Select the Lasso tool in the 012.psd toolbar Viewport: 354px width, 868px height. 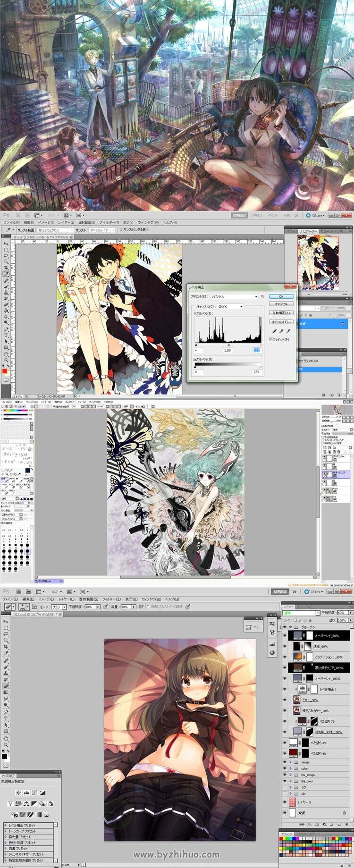6,634
